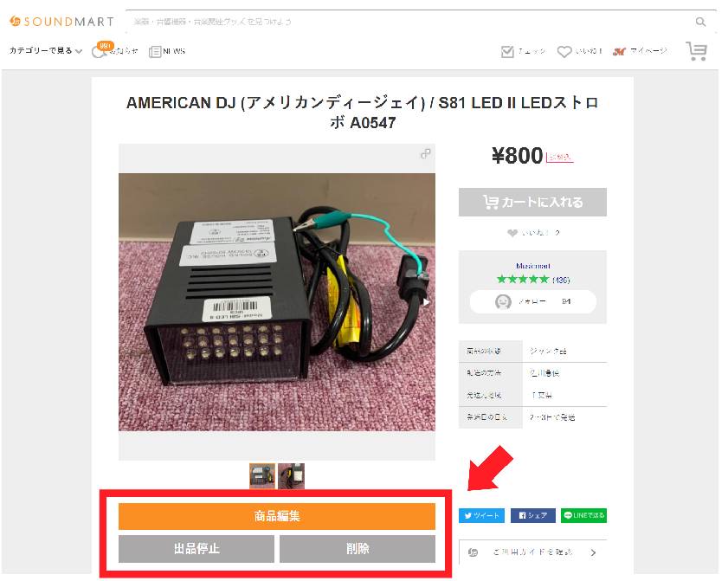Open the likes heart icon in header
The height and width of the screenshot is (581, 728).
(564, 52)
